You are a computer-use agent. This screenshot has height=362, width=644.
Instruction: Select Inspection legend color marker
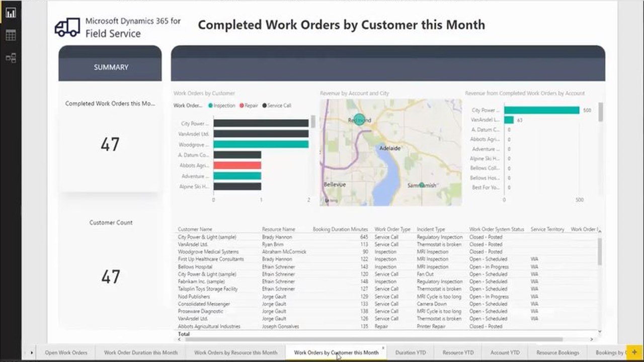point(210,106)
